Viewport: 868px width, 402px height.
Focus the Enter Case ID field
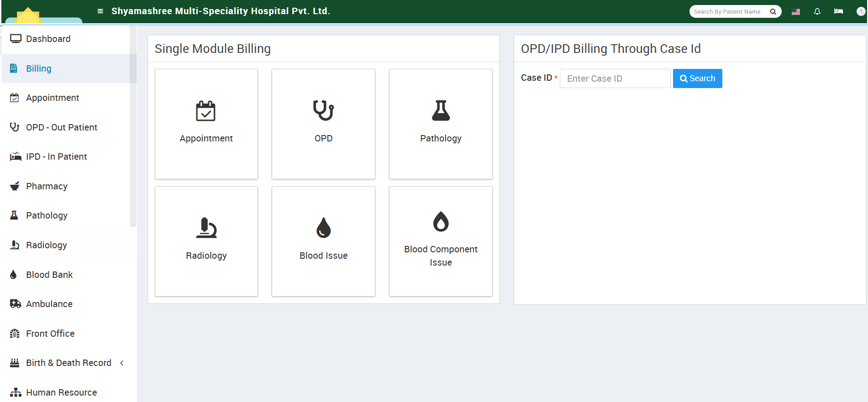[x=615, y=78]
